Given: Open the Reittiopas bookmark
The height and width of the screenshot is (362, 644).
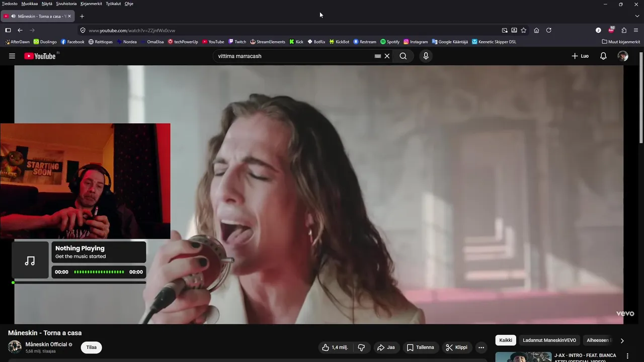Looking at the screenshot, I should click(x=101, y=42).
